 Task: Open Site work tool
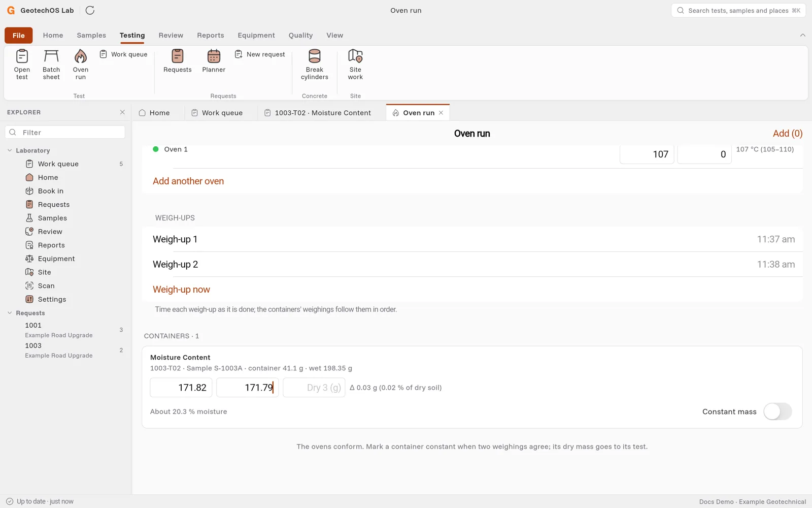coord(355,65)
